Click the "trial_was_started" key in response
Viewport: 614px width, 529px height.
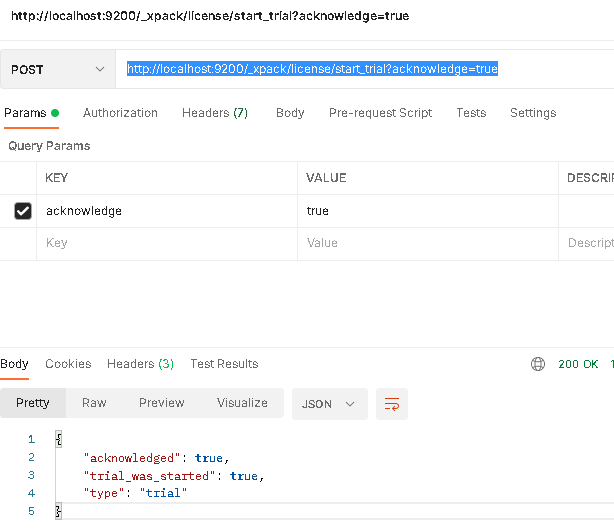[x=149, y=476]
